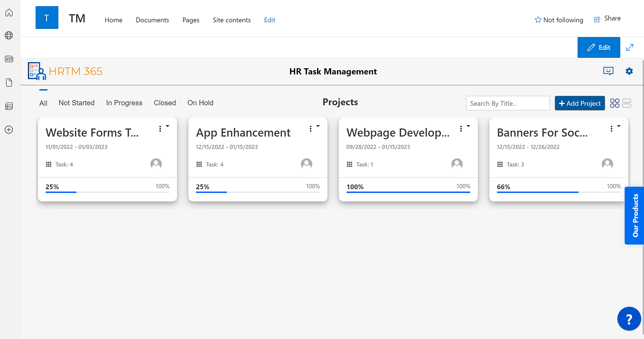Image resolution: width=644 pixels, height=339 pixels.
Task: Toggle Not following to follow the site
Action: [x=559, y=19]
